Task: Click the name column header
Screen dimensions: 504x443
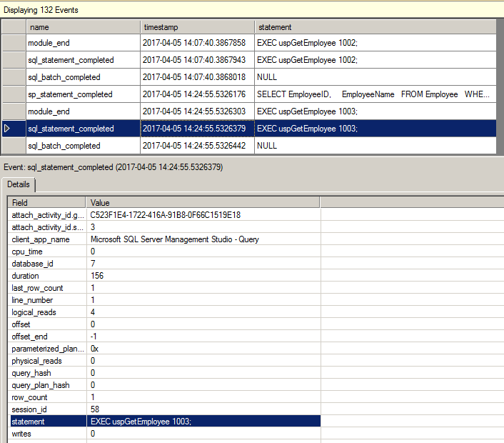Action: coord(82,26)
